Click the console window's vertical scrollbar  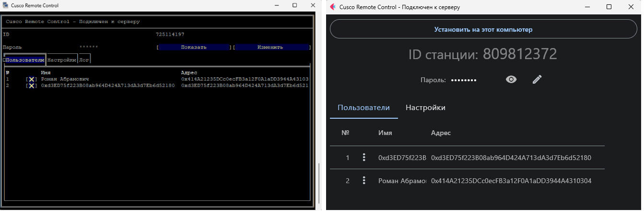click(318, 183)
